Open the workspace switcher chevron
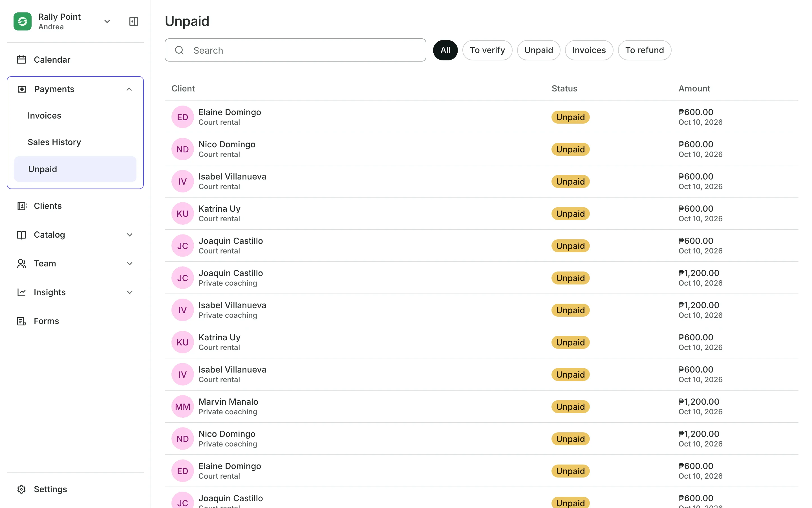 [x=107, y=21]
